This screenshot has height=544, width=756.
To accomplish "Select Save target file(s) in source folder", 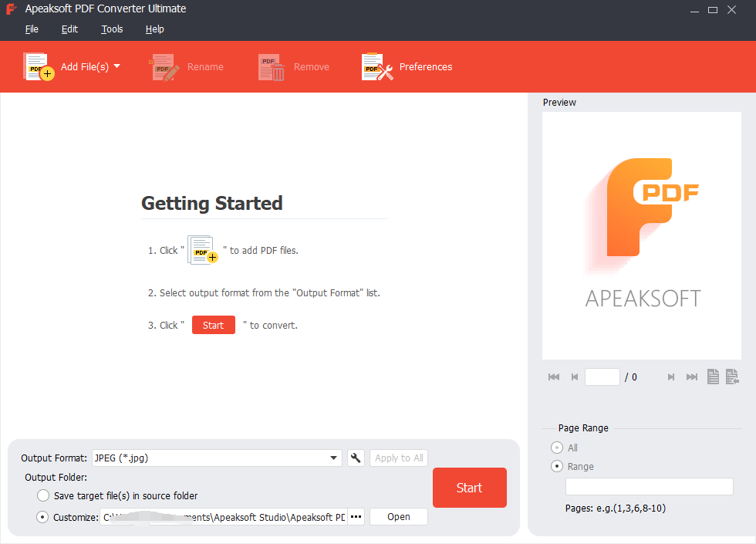I will [x=43, y=495].
